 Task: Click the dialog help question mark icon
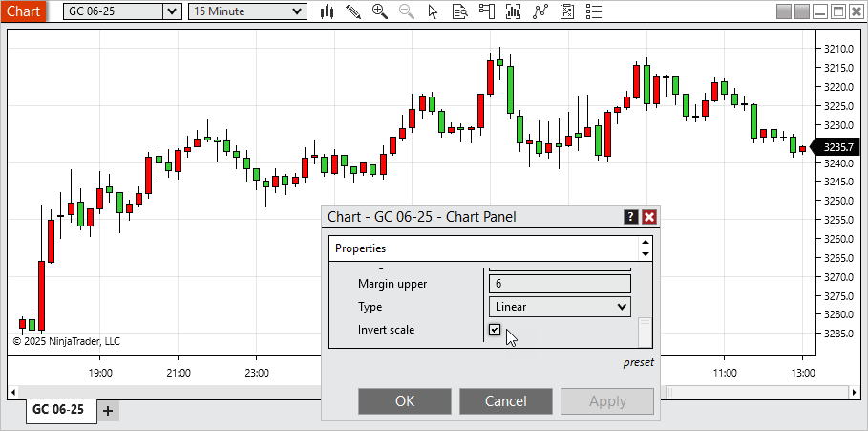[x=630, y=217]
